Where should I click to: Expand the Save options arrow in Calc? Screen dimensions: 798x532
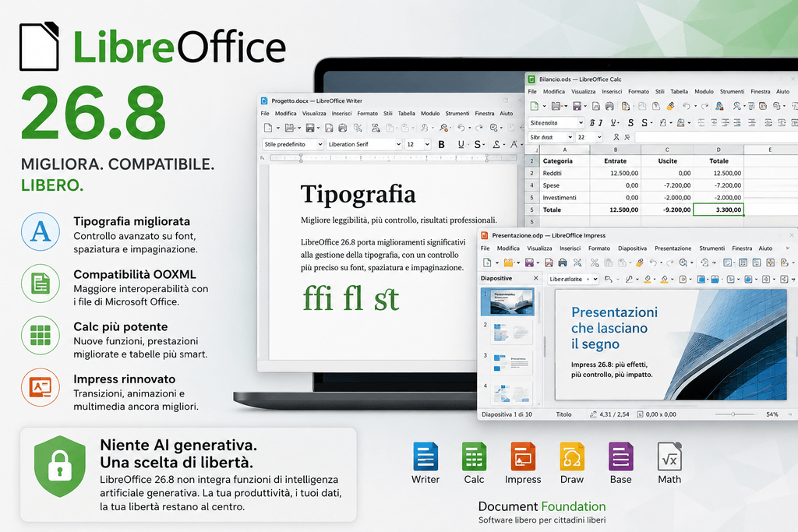[x=585, y=106]
